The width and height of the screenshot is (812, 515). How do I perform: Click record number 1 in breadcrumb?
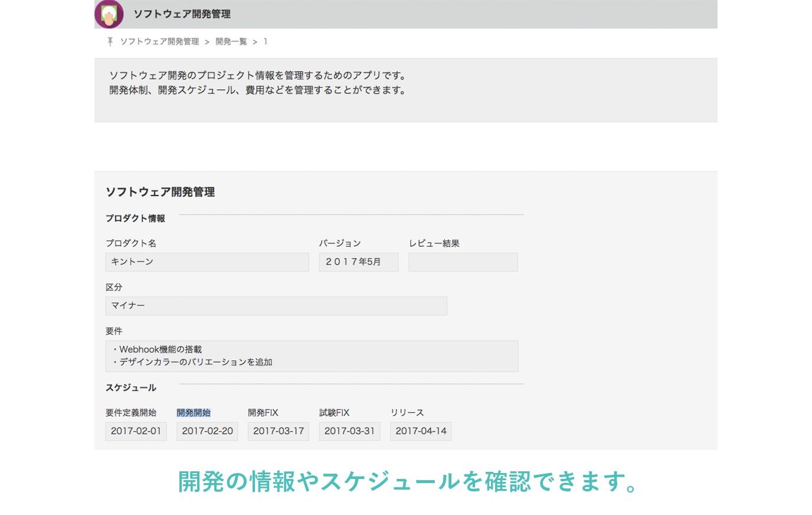[x=266, y=41]
